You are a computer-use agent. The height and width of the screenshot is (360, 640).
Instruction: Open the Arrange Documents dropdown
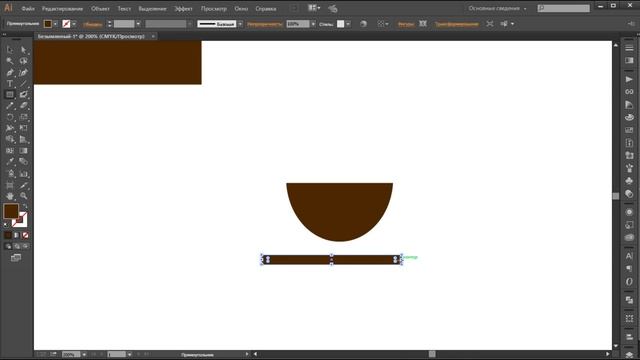coord(314,8)
